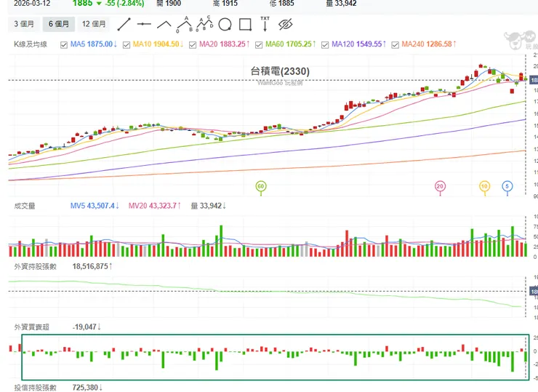Switch chart range to 3個月

[x=24, y=24]
